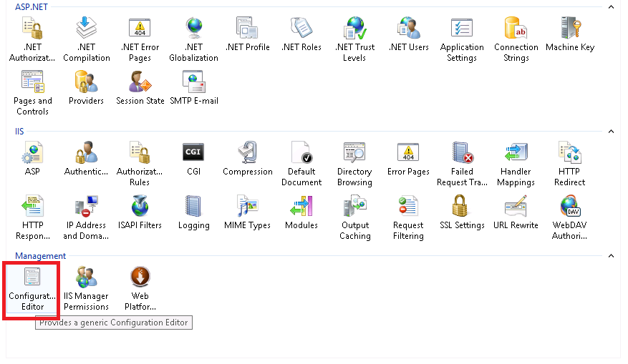Open IIS Error Pages feature

click(x=408, y=158)
